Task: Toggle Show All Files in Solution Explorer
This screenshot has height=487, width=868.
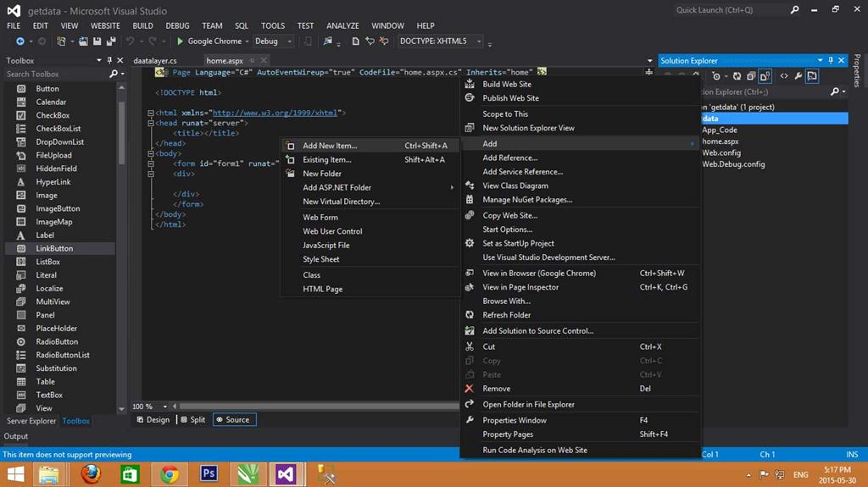Action: (765, 76)
